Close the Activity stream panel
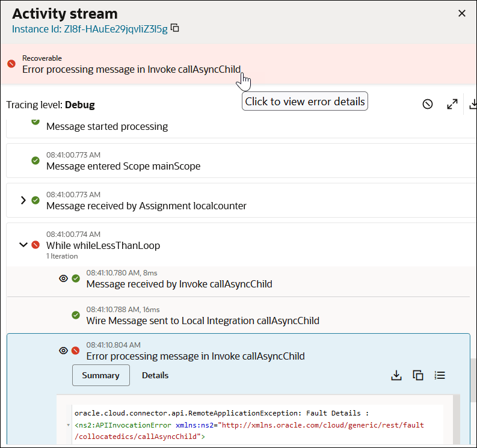This screenshot has height=448, width=477. click(x=461, y=13)
